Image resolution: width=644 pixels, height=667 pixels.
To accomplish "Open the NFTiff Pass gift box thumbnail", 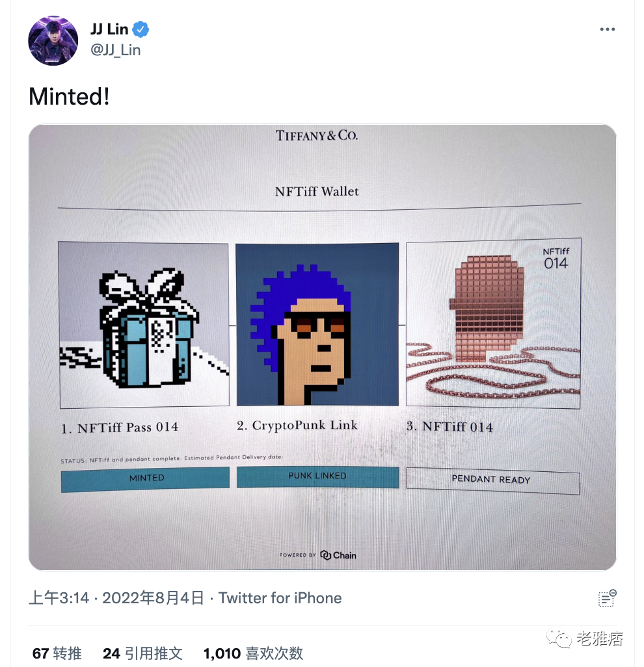I will click(144, 325).
